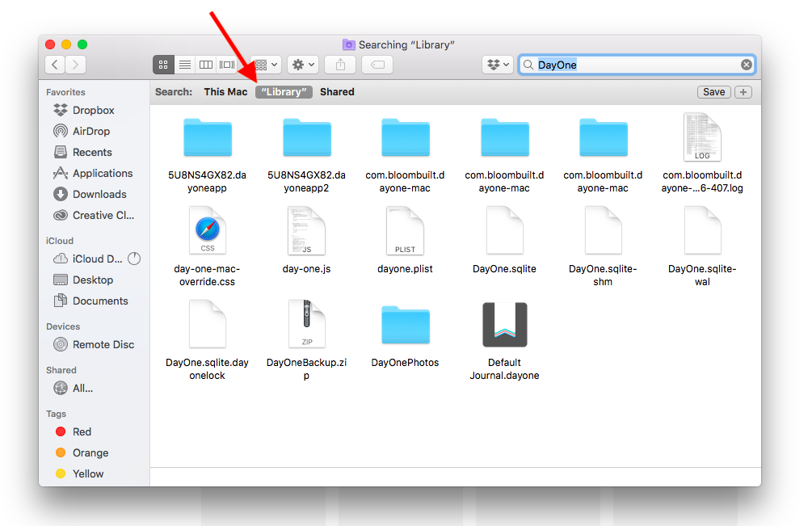Viewport: 812px width, 526px height.
Task: Select the com.bloombuilt.dayone-mac log file icon
Action: pos(702,137)
